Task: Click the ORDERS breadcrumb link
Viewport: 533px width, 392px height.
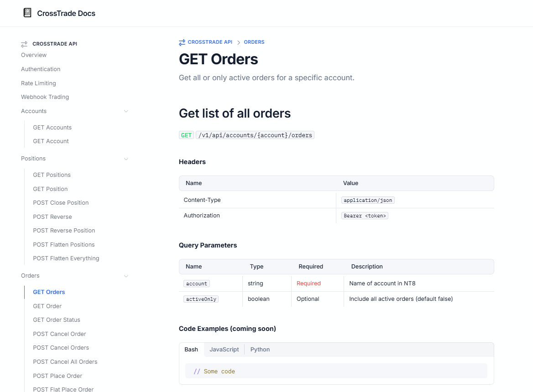Action: (x=254, y=42)
